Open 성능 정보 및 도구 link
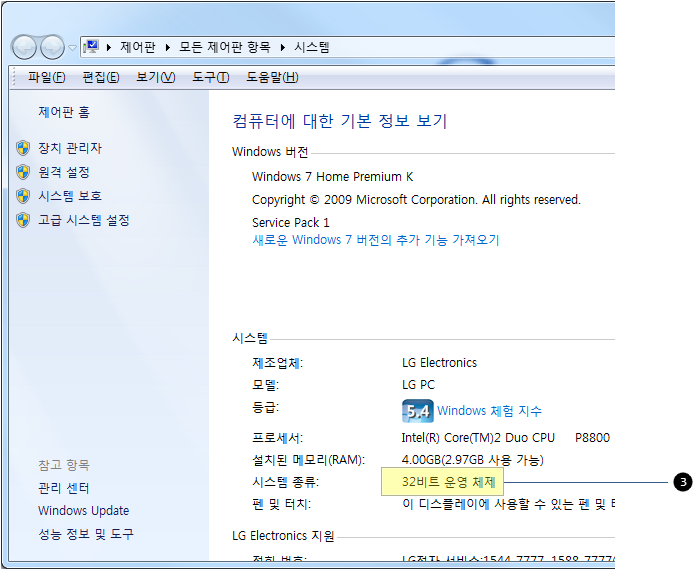The height and width of the screenshot is (570, 694). [x=86, y=534]
